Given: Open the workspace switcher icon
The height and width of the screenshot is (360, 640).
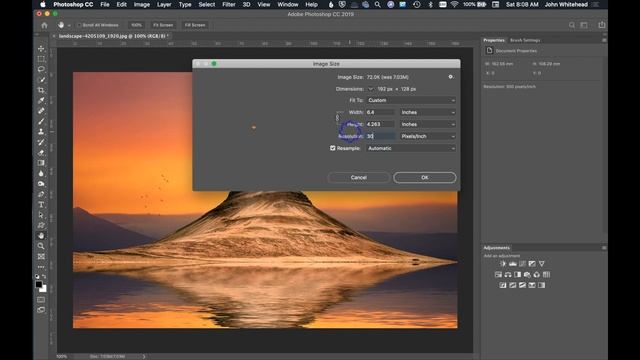Looking at the screenshot, I should [x=584, y=25].
